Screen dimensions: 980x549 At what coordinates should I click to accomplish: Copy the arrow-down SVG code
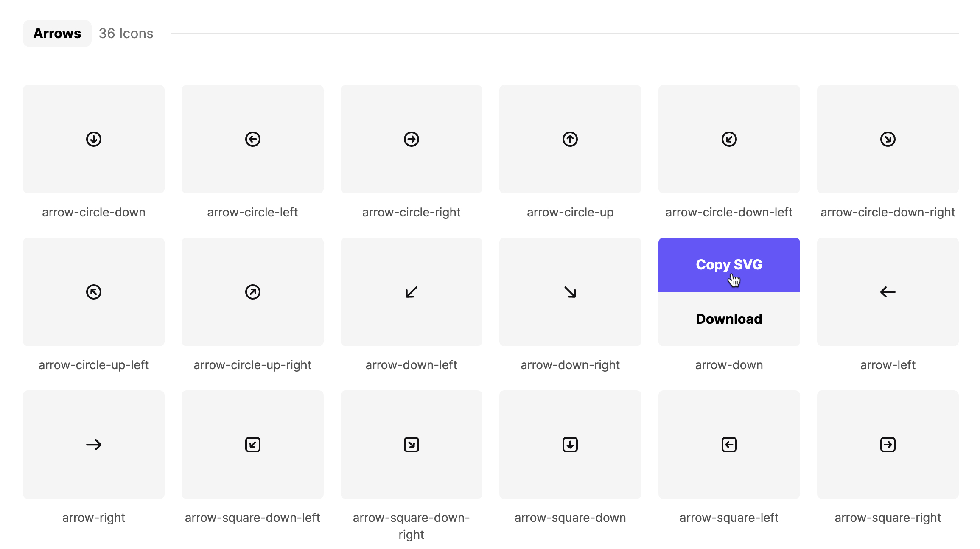pos(729,264)
